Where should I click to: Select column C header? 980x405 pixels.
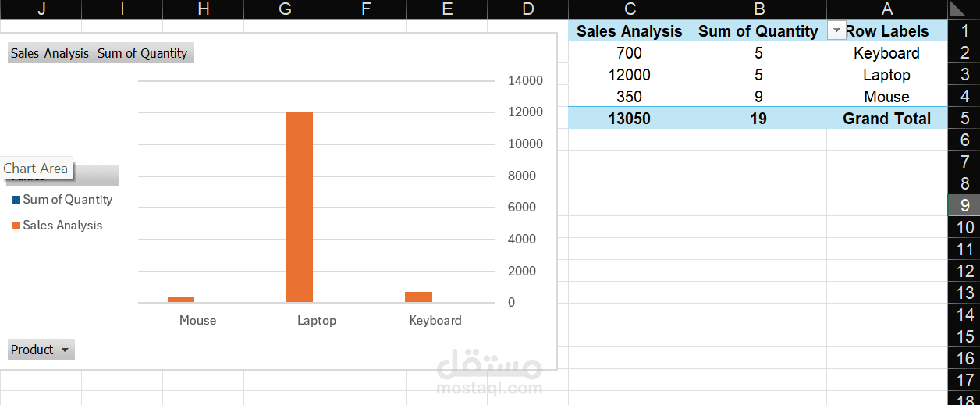click(630, 9)
